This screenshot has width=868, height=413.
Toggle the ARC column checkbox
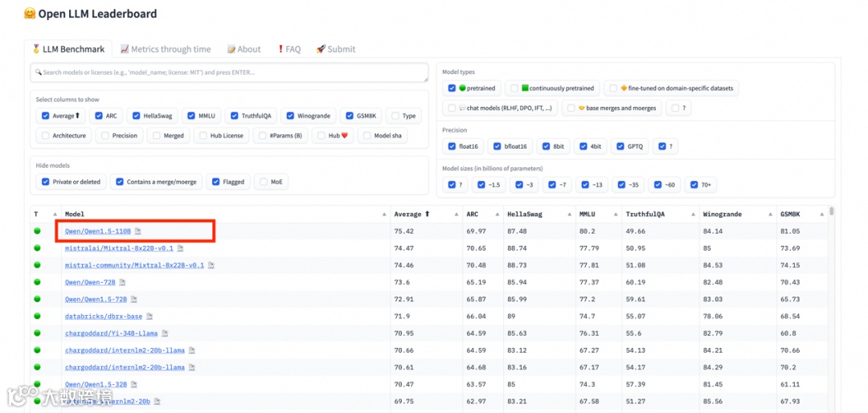99,117
